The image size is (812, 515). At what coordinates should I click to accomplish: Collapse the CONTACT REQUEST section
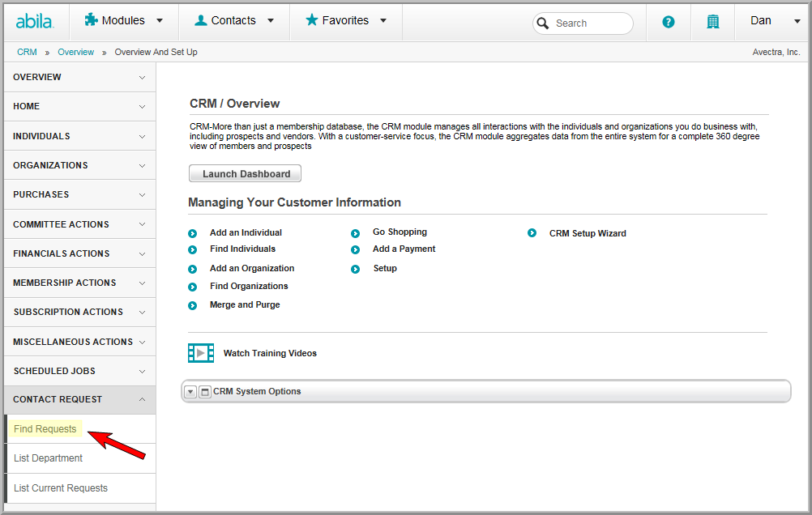click(79, 399)
